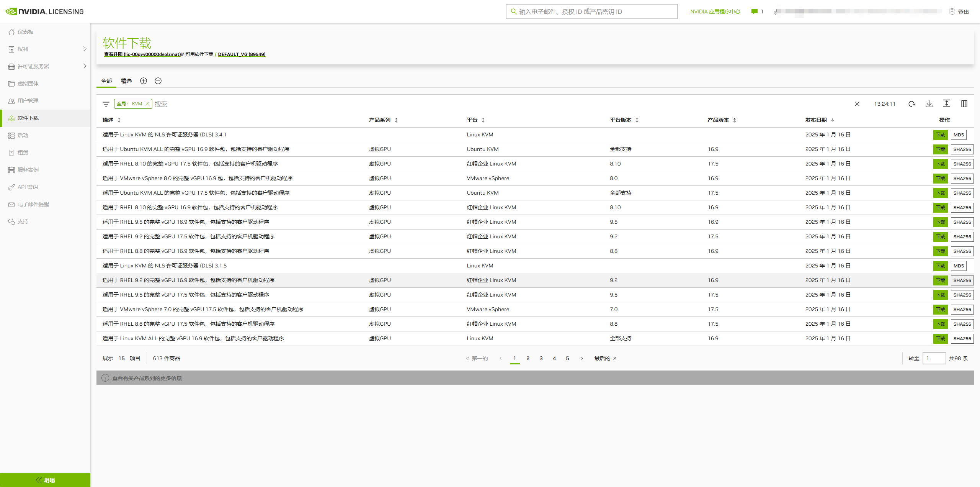The width and height of the screenshot is (980, 487).
Task: Click the column settings icon
Action: coord(964,104)
